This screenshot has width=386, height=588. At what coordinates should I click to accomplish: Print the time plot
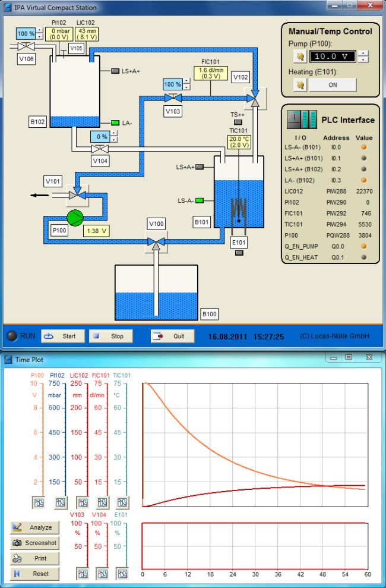tap(34, 558)
